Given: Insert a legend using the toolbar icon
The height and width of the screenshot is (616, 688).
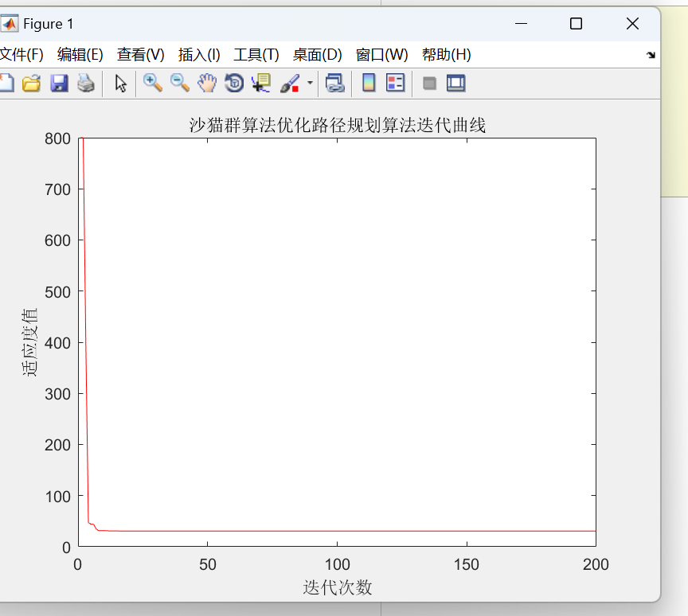Looking at the screenshot, I should [395, 83].
